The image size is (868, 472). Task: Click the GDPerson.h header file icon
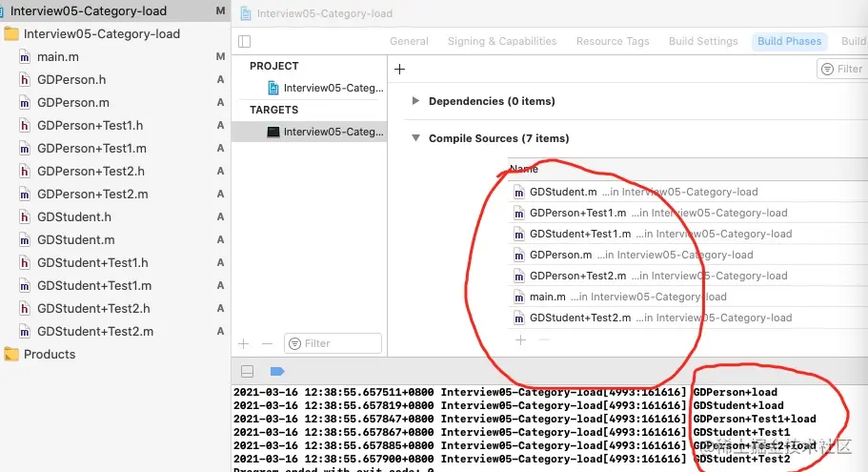click(25, 80)
